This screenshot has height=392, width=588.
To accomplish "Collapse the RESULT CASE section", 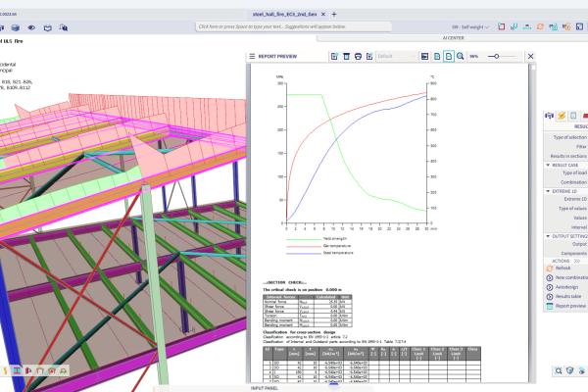I will point(548,165).
